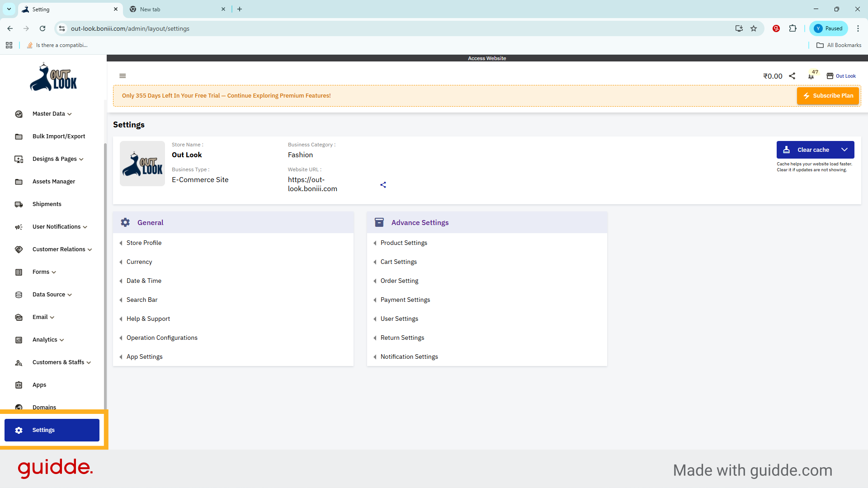This screenshot has width=868, height=488.
Task: Click the hamburger menu to collapse the sidebar
Action: click(x=123, y=75)
